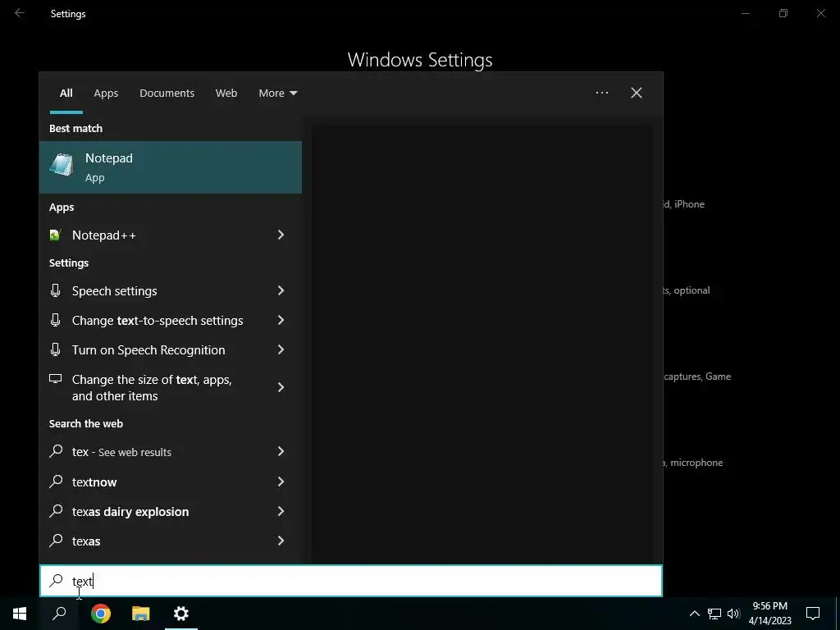Expand arrow for Change text-to-speech settings
Viewport: 840px width, 630px height.
281,320
